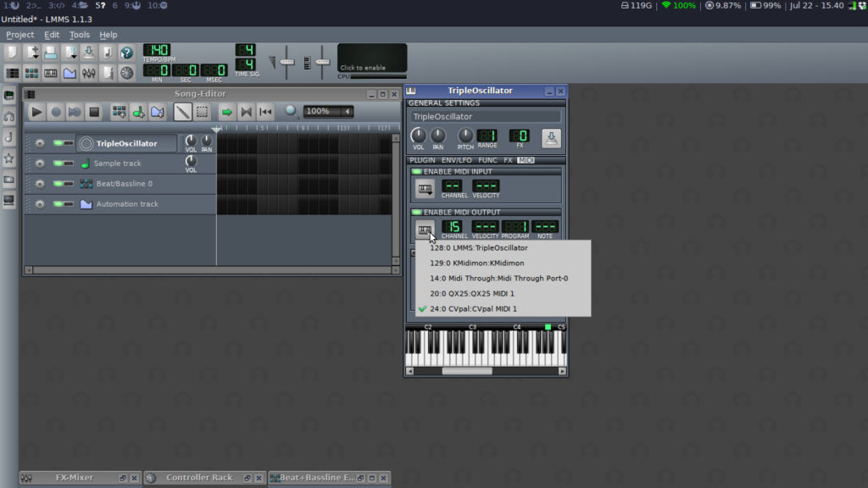Play the song in Song-Editor
This screenshot has width=868, height=488.
click(x=36, y=113)
